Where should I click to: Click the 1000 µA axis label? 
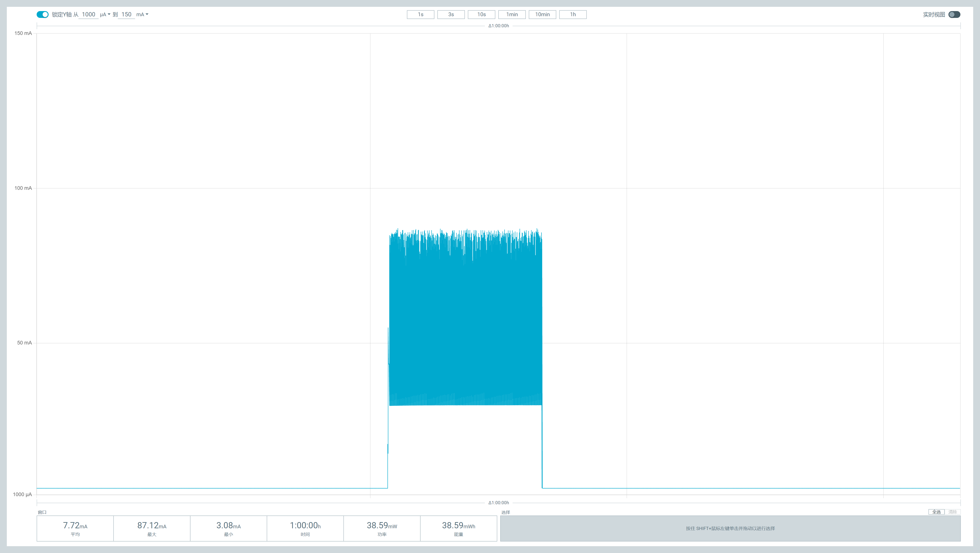(x=22, y=494)
